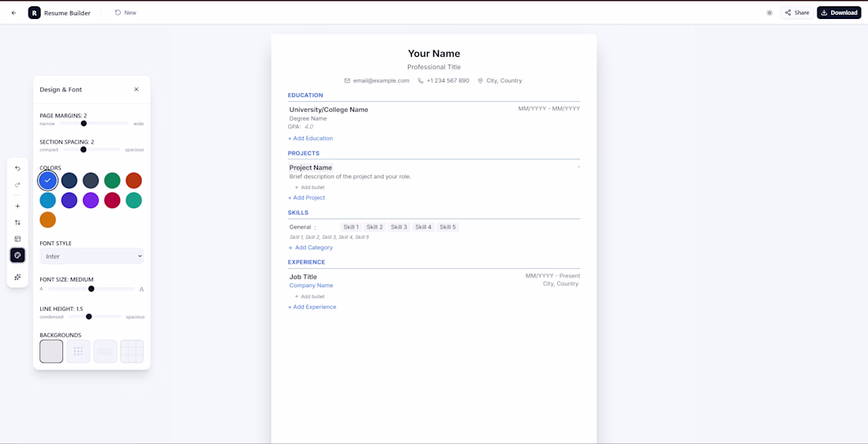Screen dimensions: 868x444
Task: Edit the University/College Name field
Action: [329, 110]
